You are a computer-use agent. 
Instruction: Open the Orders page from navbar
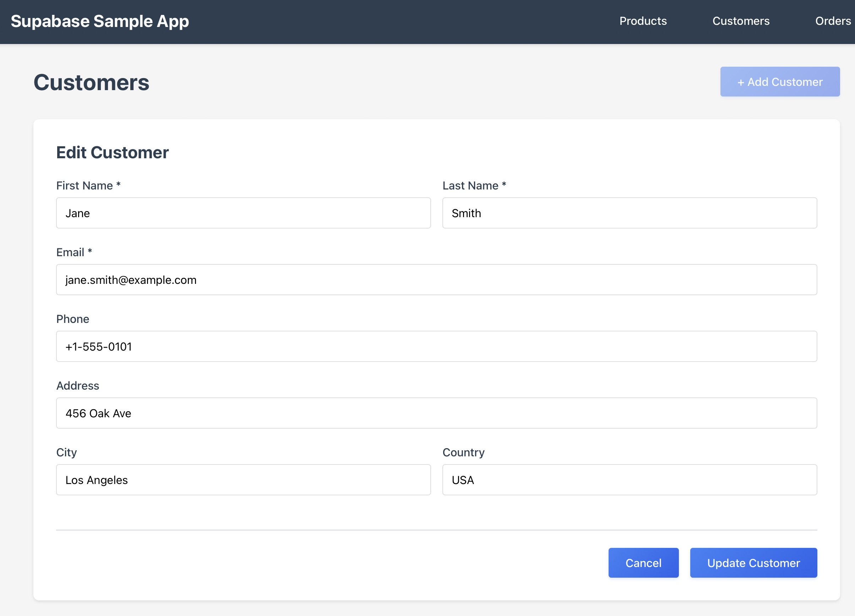pos(832,21)
